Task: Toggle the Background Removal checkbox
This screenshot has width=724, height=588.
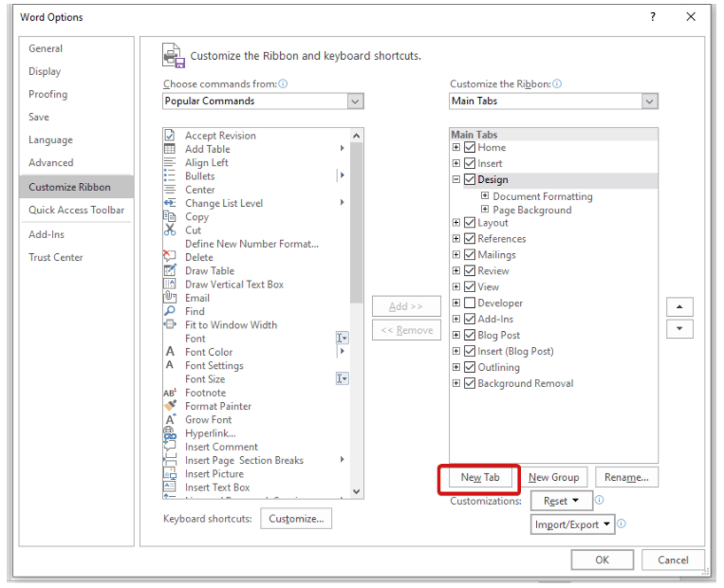Action: coord(470,383)
